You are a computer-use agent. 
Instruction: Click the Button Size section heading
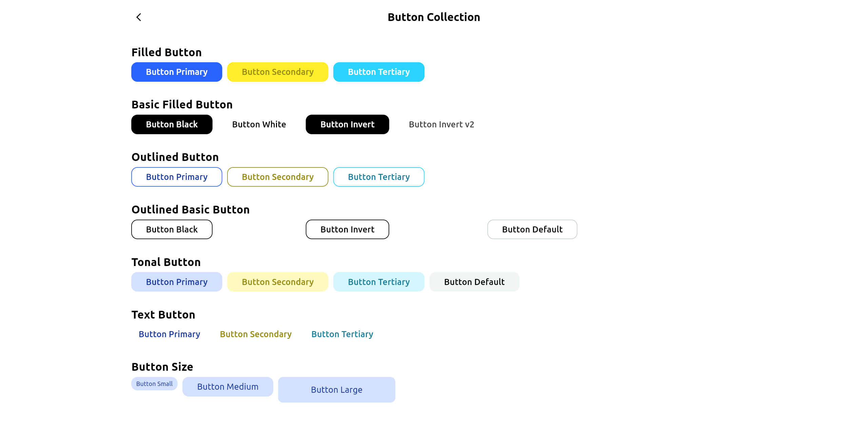pos(162,367)
